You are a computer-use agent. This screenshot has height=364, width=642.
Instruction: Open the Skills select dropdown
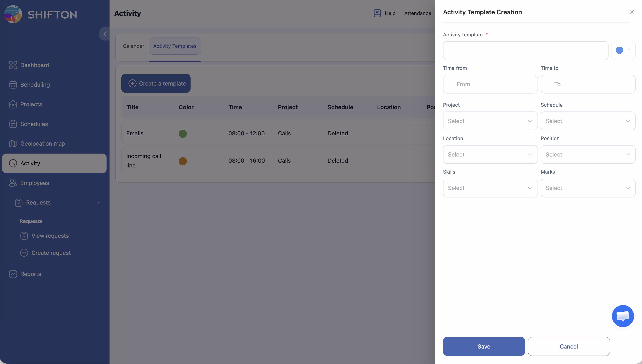pyautogui.click(x=490, y=188)
